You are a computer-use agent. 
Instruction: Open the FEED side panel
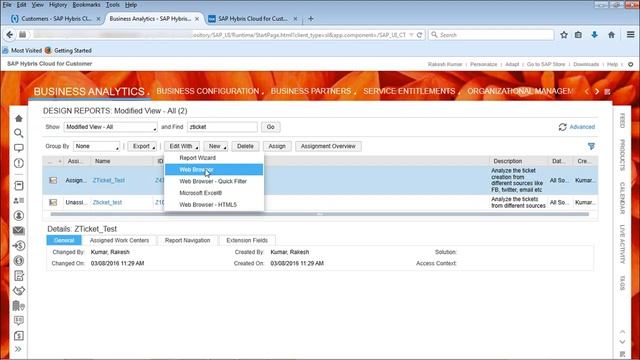[x=622, y=121]
